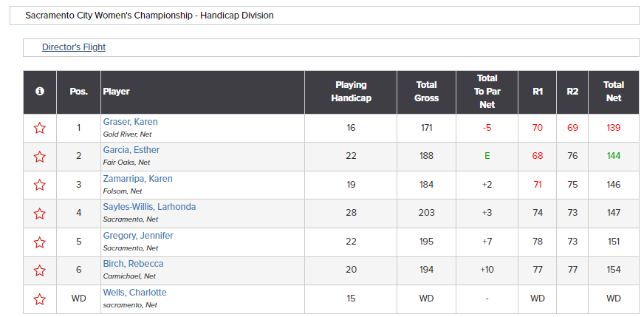Select the Total Net column header
644x317 pixels.
click(614, 92)
